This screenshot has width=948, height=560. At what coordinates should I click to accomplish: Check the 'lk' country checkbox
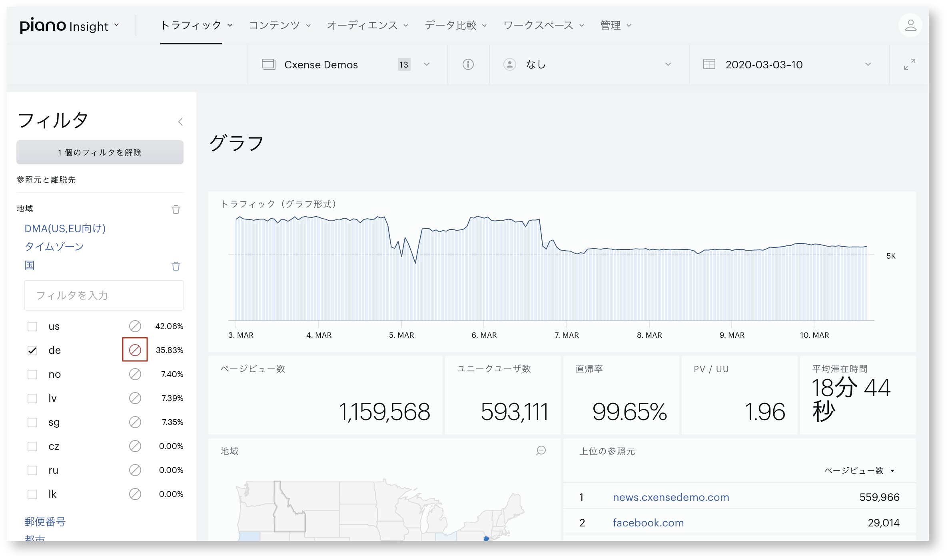pyautogui.click(x=32, y=494)
